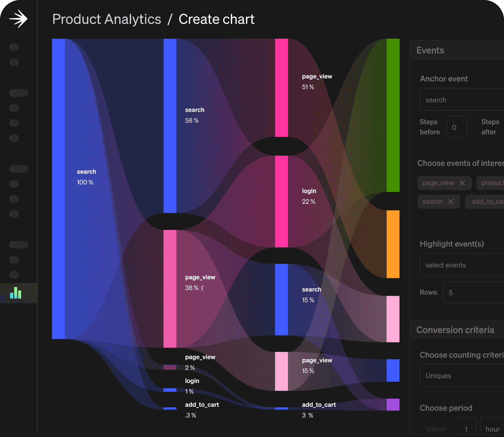Click the purple node bar at bottom right

click(x=393, y=405)
